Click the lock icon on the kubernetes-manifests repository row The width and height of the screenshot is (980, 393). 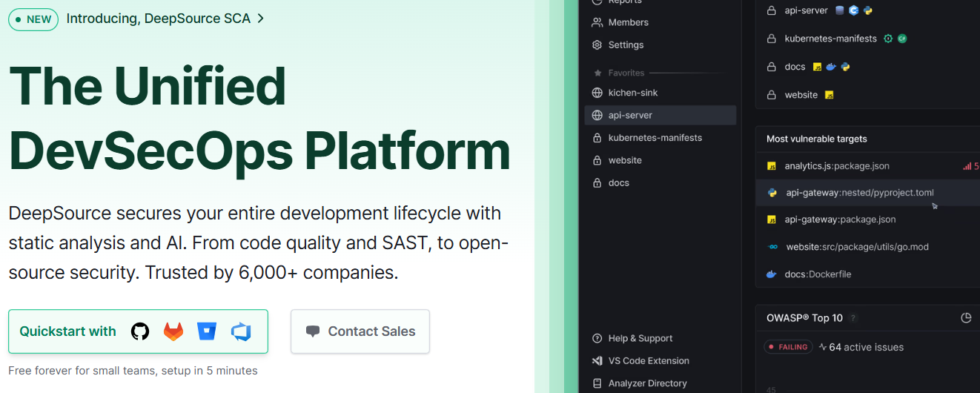(x=771, y=39)
